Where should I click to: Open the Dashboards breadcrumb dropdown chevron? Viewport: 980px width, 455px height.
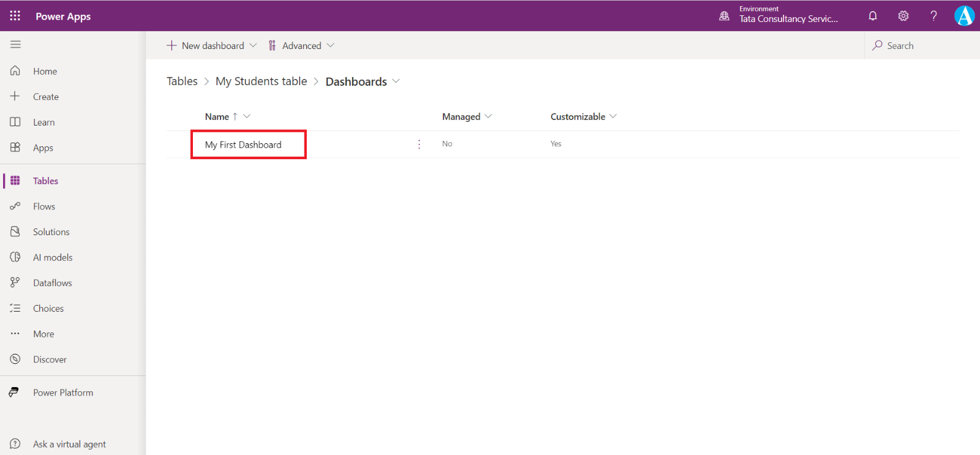(396, 81)
